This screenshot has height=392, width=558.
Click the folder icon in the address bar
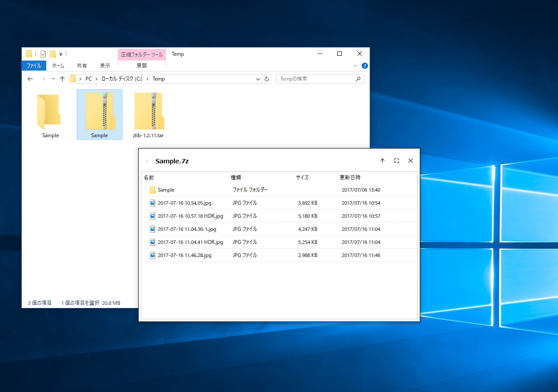(x=73, y=79)
